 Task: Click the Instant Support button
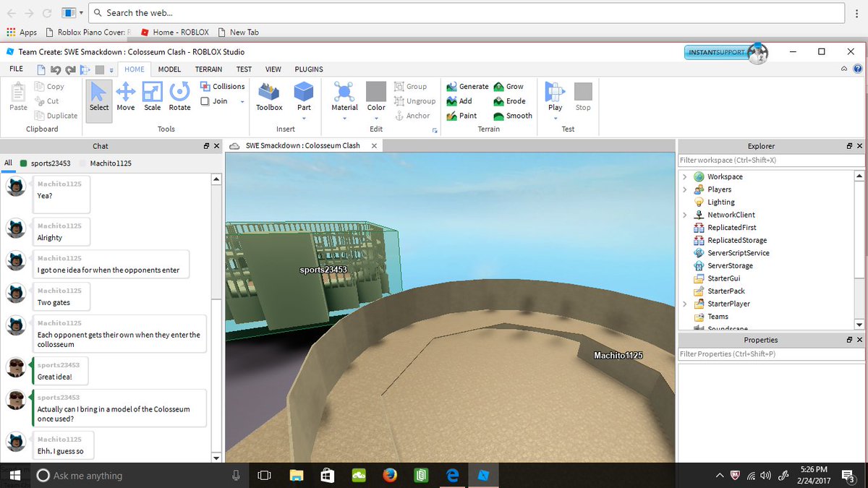click(x=726, y=53)
